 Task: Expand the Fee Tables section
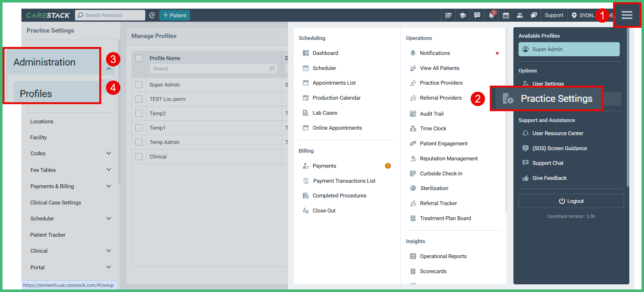click(x=109, y=170)
